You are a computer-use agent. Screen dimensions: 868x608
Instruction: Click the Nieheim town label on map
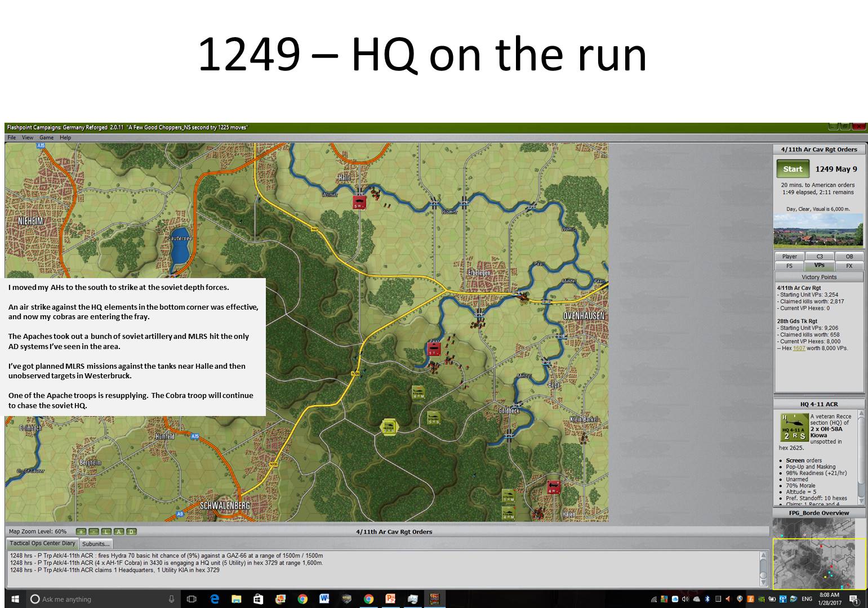31,221
